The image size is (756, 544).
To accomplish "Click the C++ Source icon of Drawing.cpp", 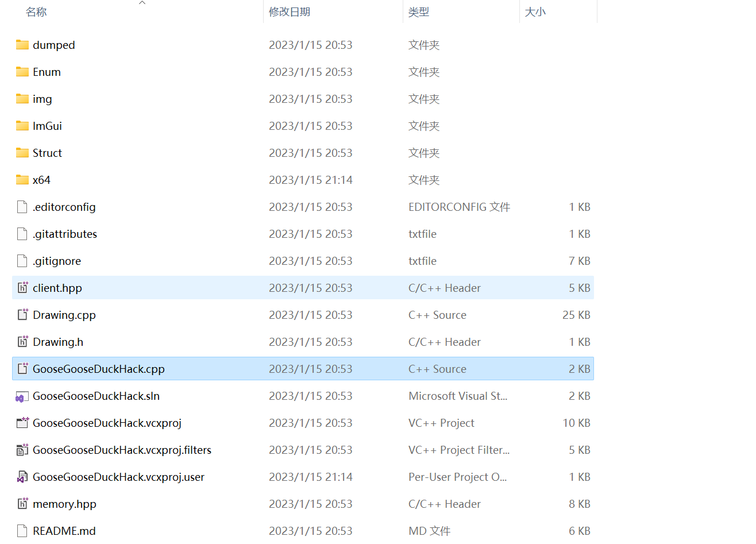I will point(21,315).
